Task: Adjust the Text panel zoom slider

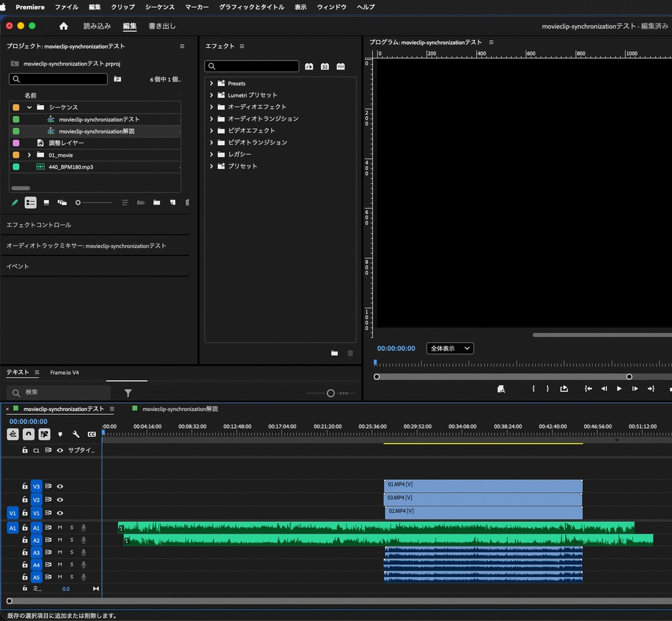Action: point(331,393)
